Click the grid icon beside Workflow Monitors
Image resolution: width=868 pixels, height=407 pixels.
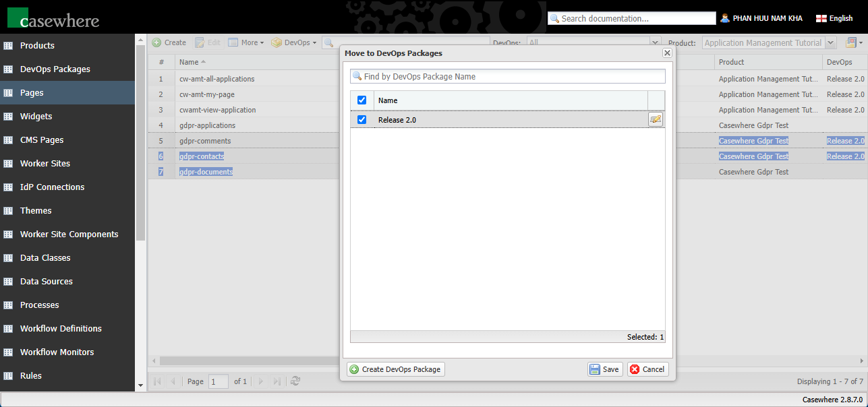click(8, 352)
